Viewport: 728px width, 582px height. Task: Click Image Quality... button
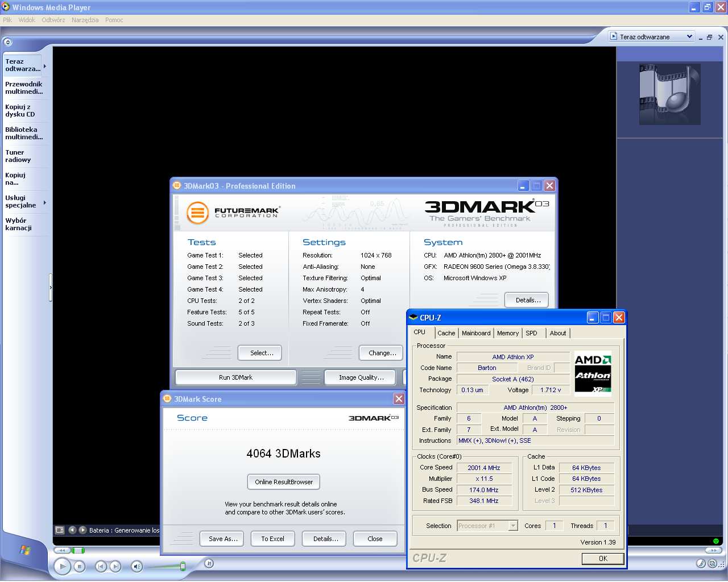[x=361, y=377]
